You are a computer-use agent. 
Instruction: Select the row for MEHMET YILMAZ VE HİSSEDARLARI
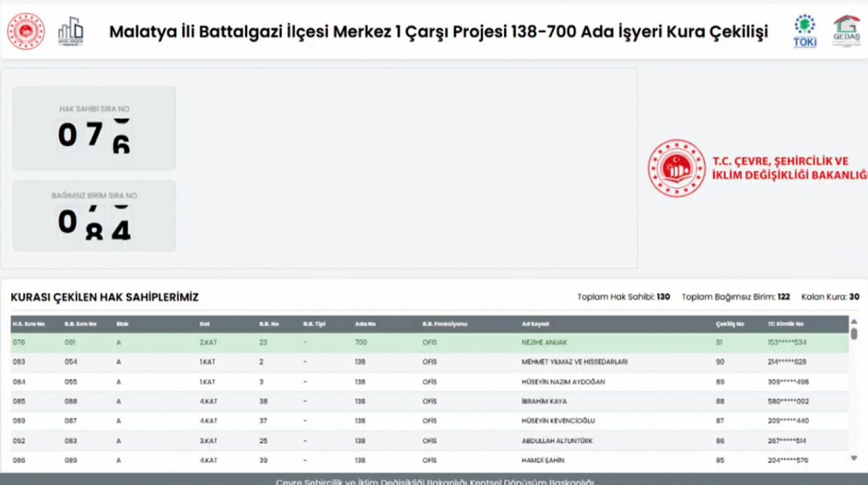click(x=413, y=362)
